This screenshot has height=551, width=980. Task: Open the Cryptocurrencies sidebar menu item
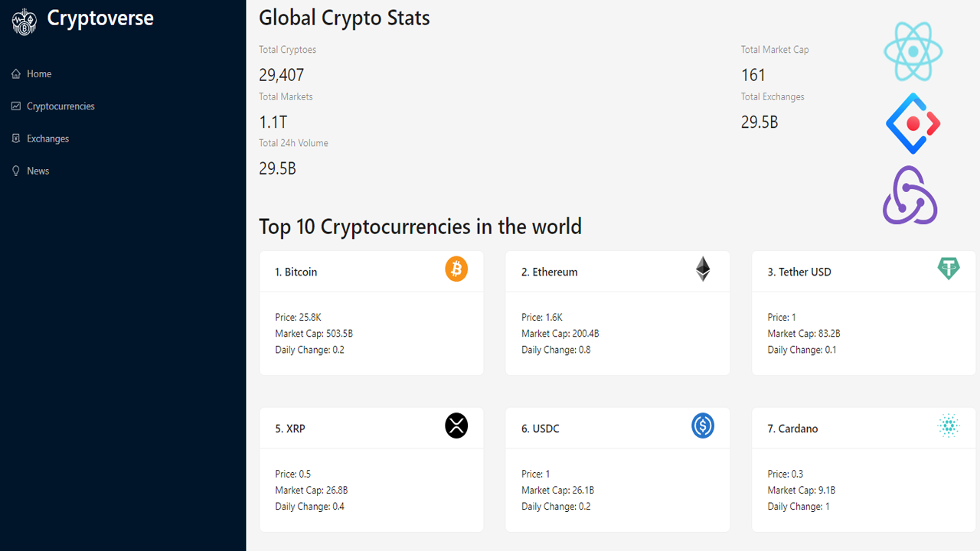coord(60,106)
